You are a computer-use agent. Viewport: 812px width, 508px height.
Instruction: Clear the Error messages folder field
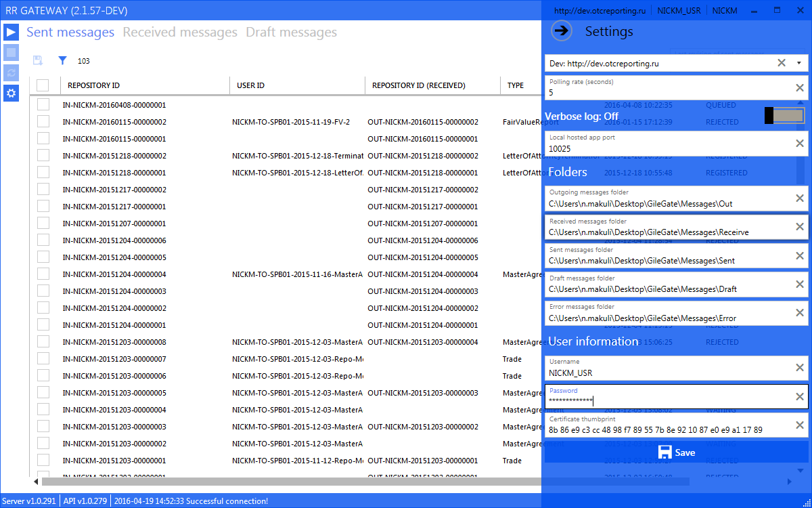tap(800, 312)
